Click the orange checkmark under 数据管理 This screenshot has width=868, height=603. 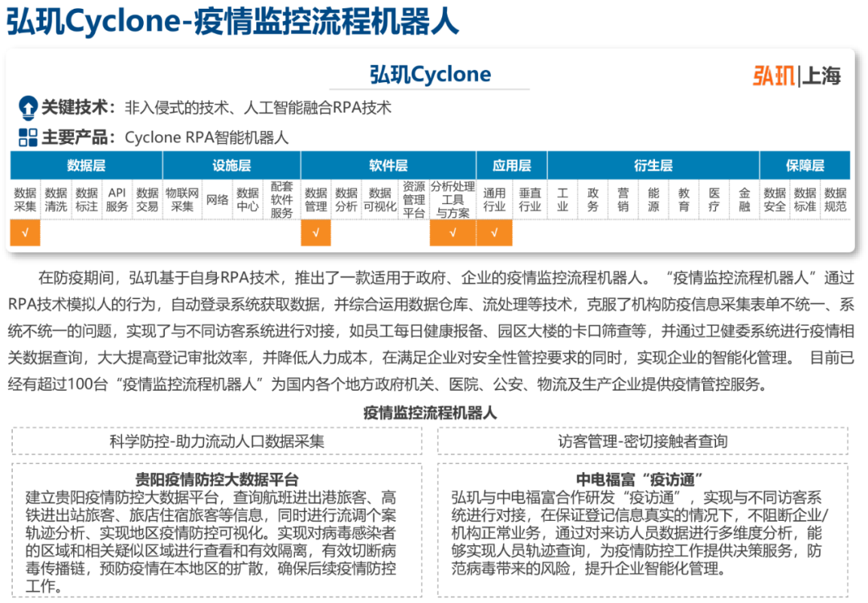click(316, 232)
